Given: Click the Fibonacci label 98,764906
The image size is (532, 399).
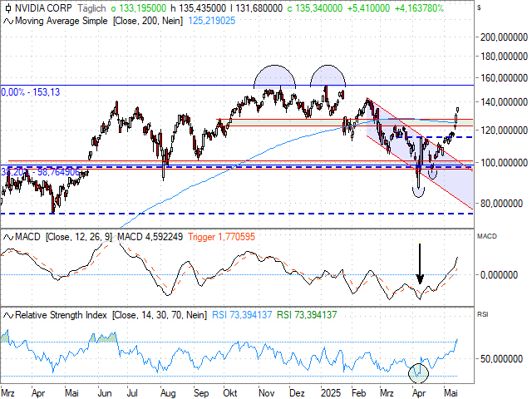Looking at the screenshot, I should click(x=58, y=172).
